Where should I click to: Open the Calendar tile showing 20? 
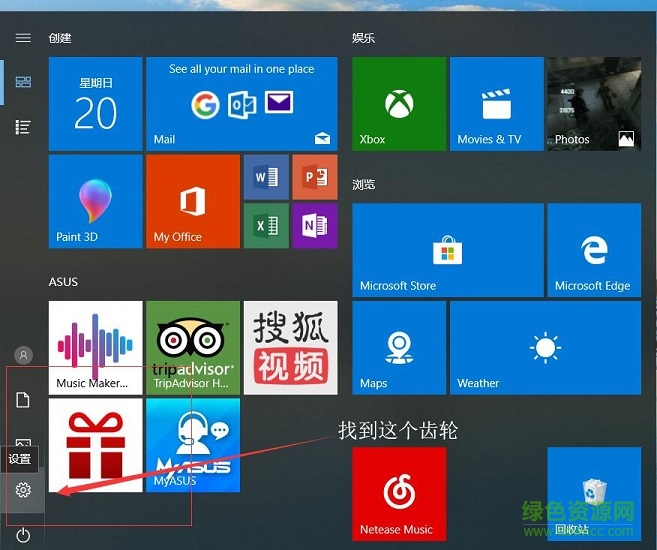coord(96,104)
